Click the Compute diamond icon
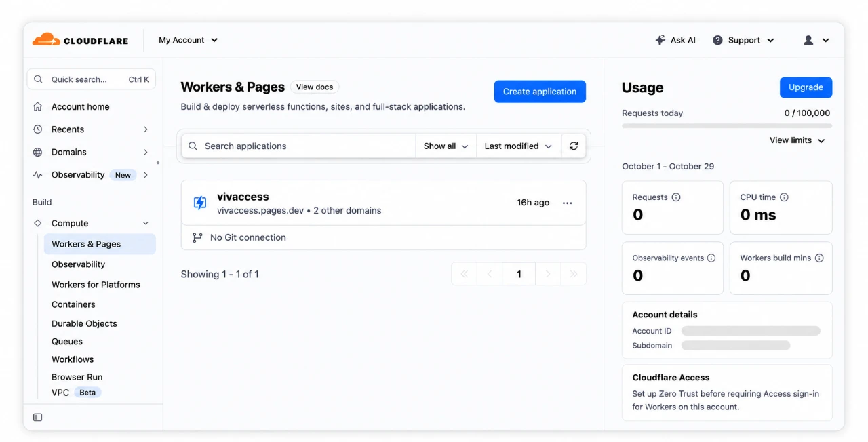 pyautogui.click(x=38, y=223)
